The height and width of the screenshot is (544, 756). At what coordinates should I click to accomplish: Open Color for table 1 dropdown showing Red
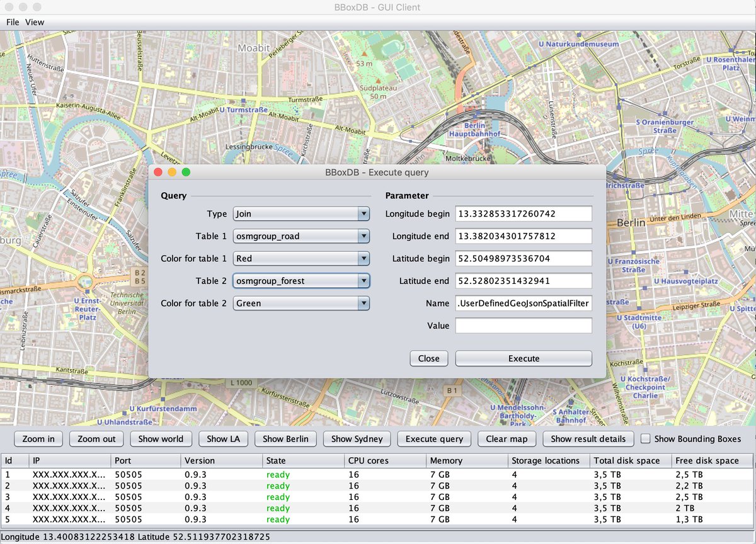[x=301, y=259]
